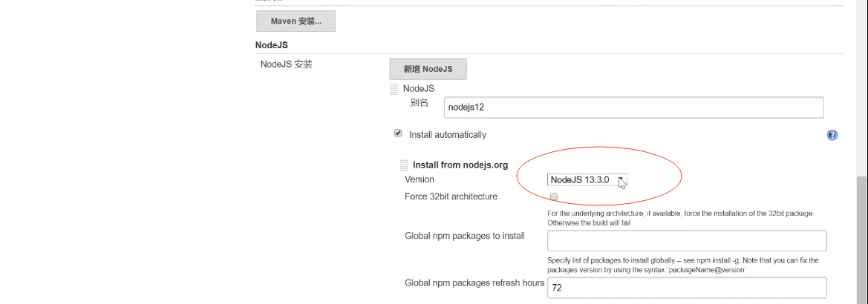This screenshot has width=868, height=304.
Task: Click the 32bit package help description text
Action: pos(680,218)
